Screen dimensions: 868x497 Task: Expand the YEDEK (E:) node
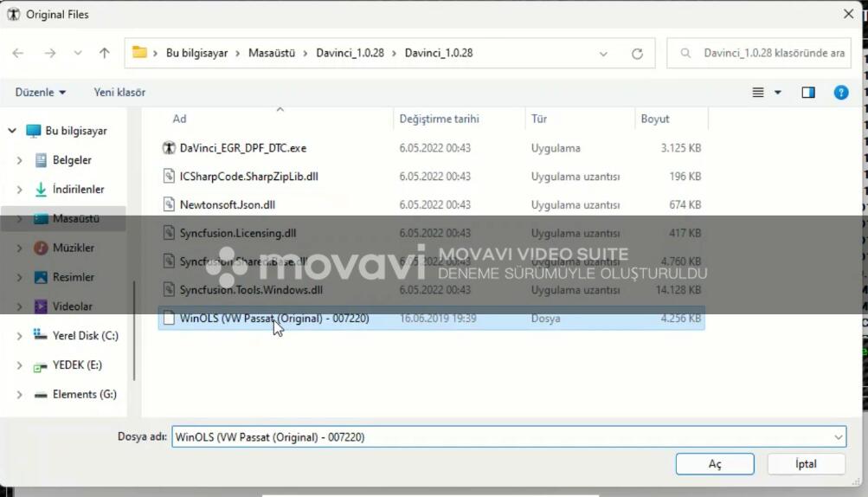[x=19, y=365]
